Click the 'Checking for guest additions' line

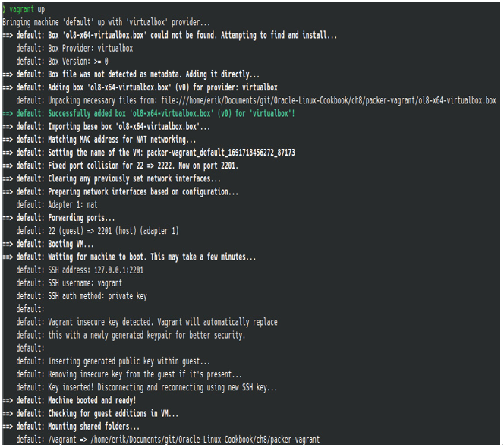[90, 413]
